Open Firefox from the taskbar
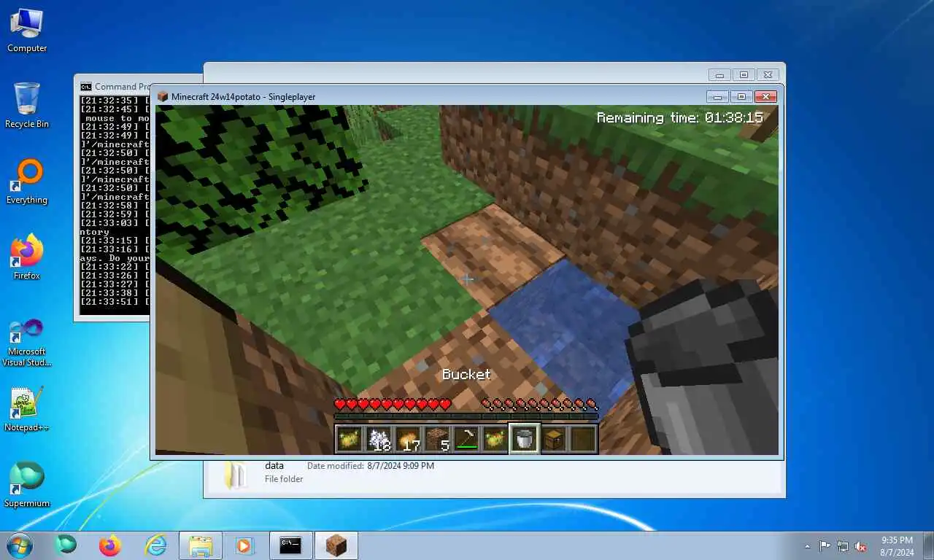Viewport: 934px width, 560px height. pyautogui.click(x=110, y=545)
